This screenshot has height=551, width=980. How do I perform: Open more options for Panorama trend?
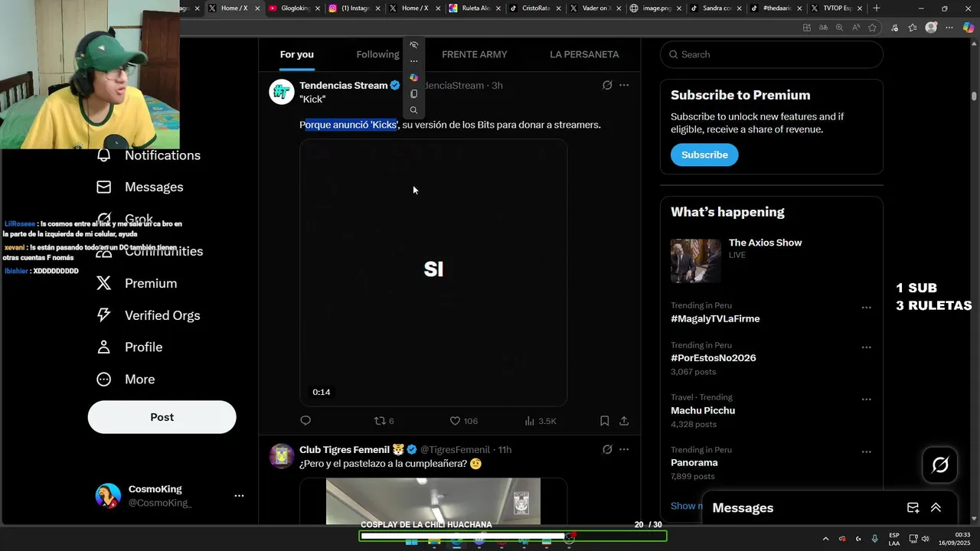coord(866,452)
